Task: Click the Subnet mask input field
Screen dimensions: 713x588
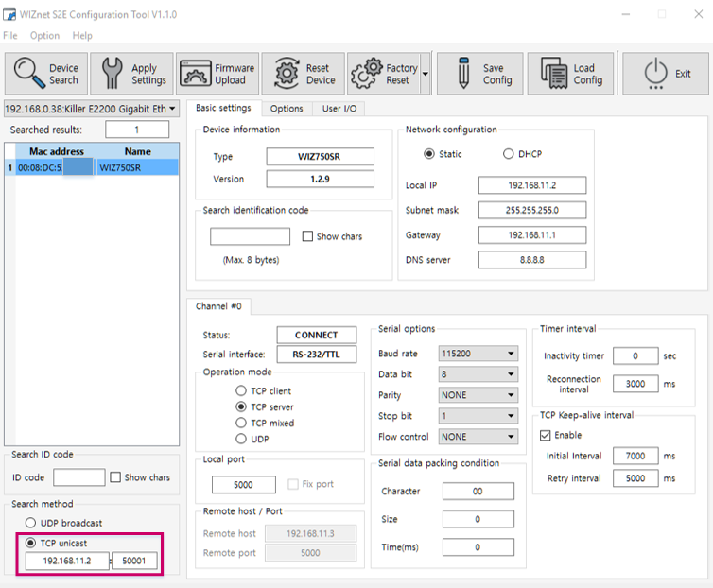Action: click(x=532, y=210)
